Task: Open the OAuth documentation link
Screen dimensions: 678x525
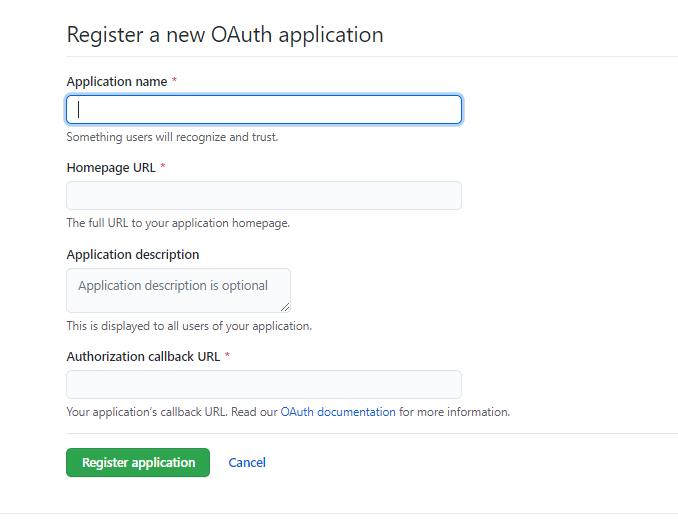Action: tap(338, 412)
